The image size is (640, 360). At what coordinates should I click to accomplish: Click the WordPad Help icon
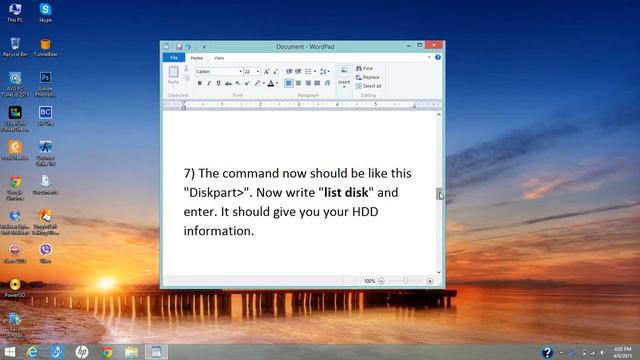click(438, 57)
